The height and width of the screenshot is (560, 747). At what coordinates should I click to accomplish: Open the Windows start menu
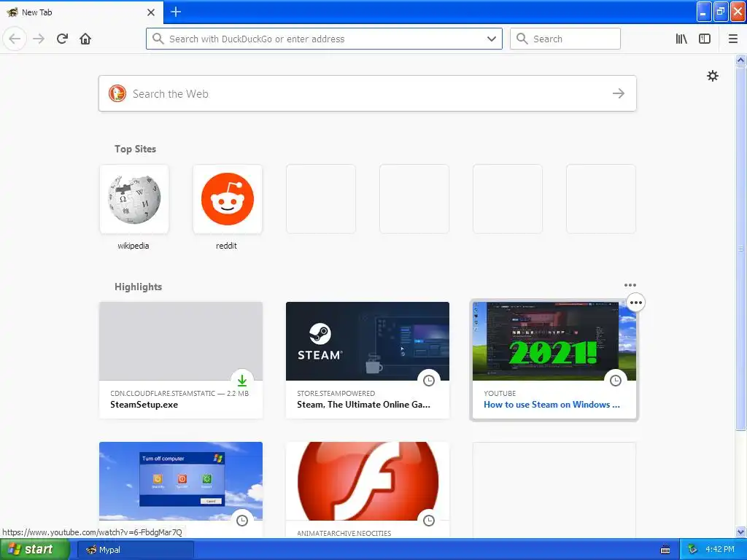[x=35, y=550]
